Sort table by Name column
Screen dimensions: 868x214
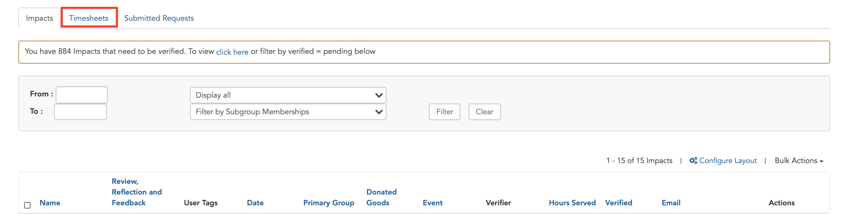point(50,203)
